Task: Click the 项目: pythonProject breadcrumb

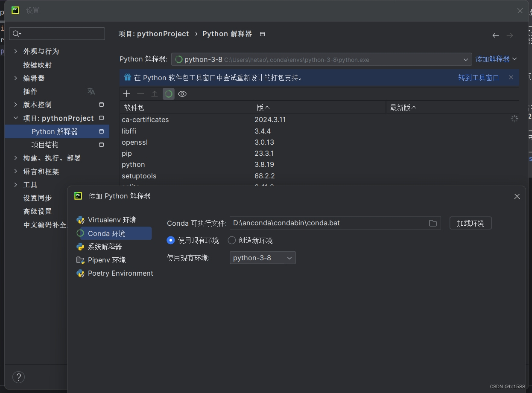Action: tap(154, 34)
